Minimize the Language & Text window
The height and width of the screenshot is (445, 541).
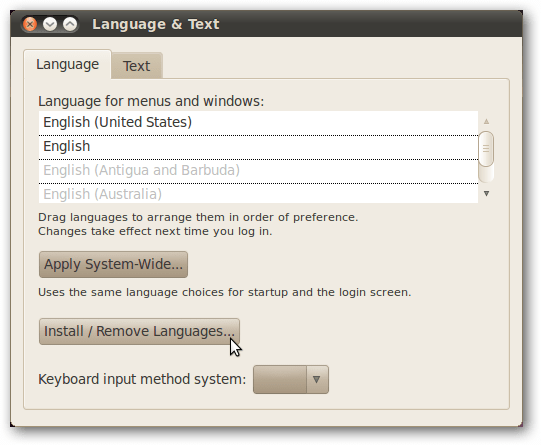point(50,24)
